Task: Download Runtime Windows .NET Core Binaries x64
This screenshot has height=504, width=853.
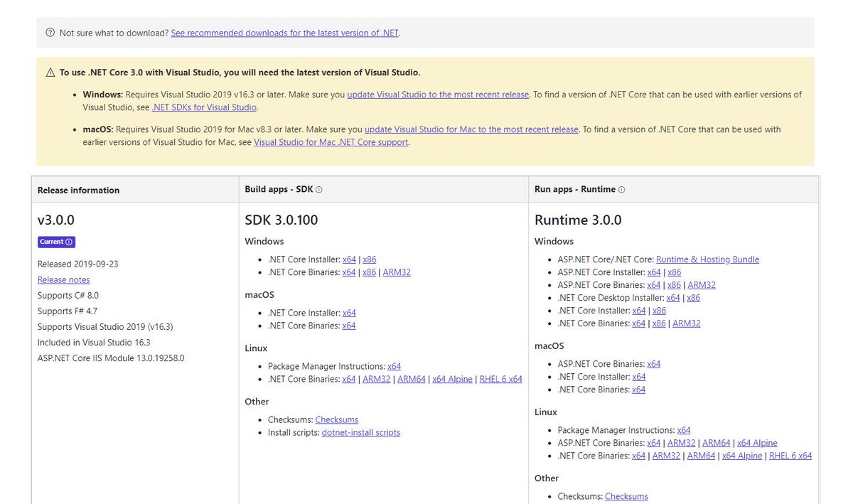Action: [x=639, y=323]
